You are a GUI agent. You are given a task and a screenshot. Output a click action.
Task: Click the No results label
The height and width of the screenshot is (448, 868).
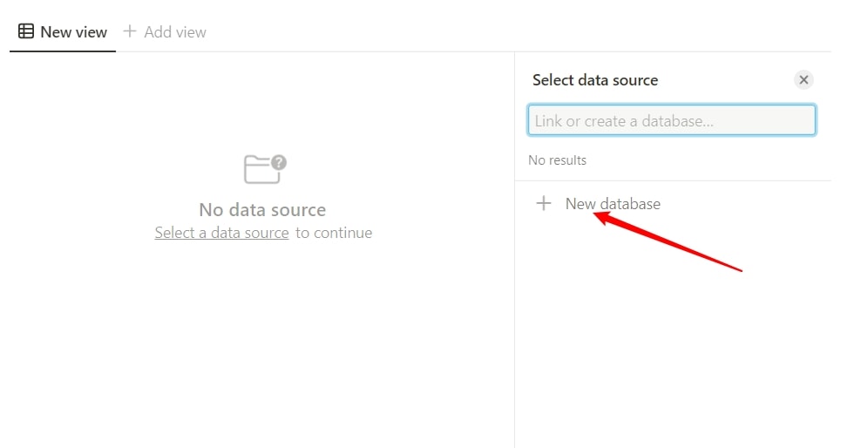[558, 160]
